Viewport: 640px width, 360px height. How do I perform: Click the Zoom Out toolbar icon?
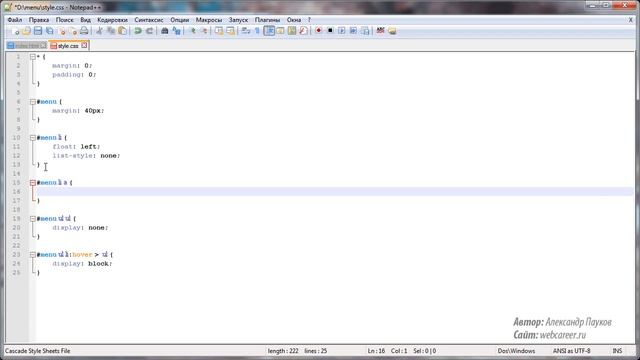pos(204,31)
